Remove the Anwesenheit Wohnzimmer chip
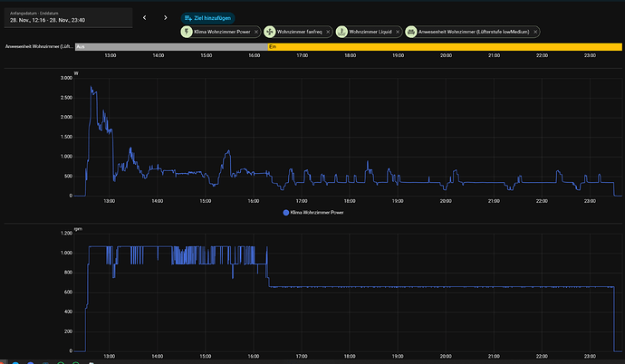Screen dimensions: 625x364 point(536,32)
